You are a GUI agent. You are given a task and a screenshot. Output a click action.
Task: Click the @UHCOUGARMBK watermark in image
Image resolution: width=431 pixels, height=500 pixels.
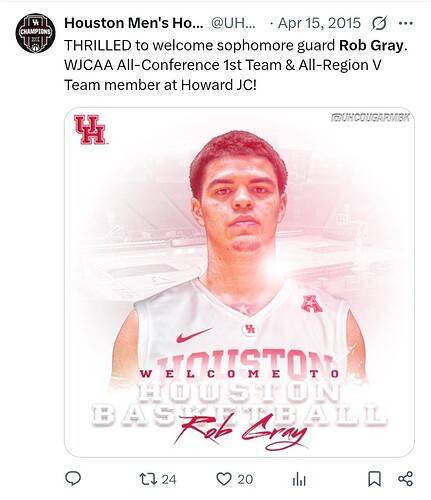[370, 117]
